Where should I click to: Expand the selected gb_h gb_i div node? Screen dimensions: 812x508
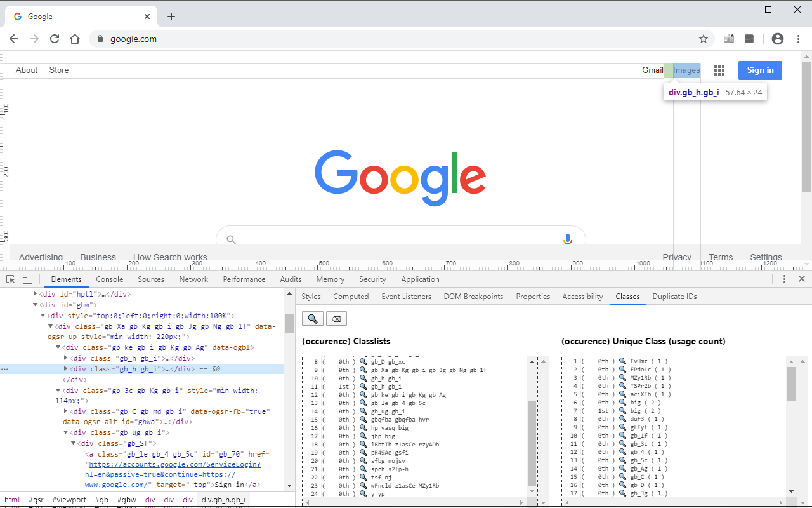[x=65, y=369]
